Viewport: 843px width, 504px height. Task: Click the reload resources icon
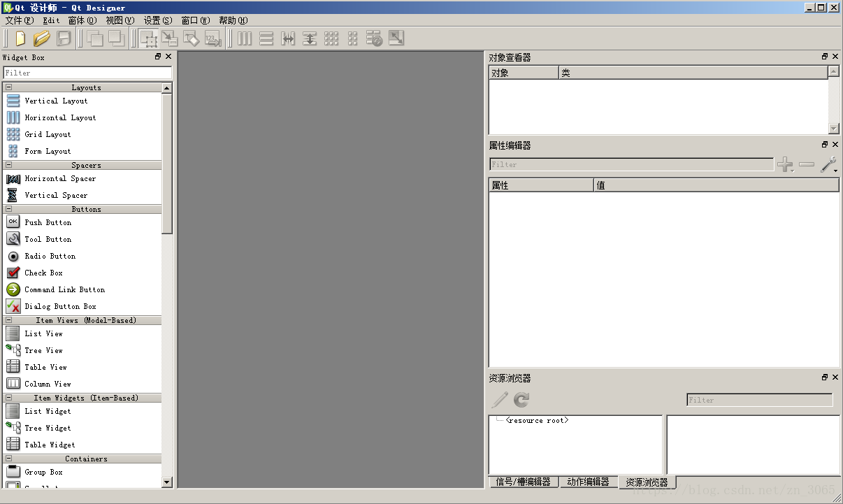click(521, 400)
